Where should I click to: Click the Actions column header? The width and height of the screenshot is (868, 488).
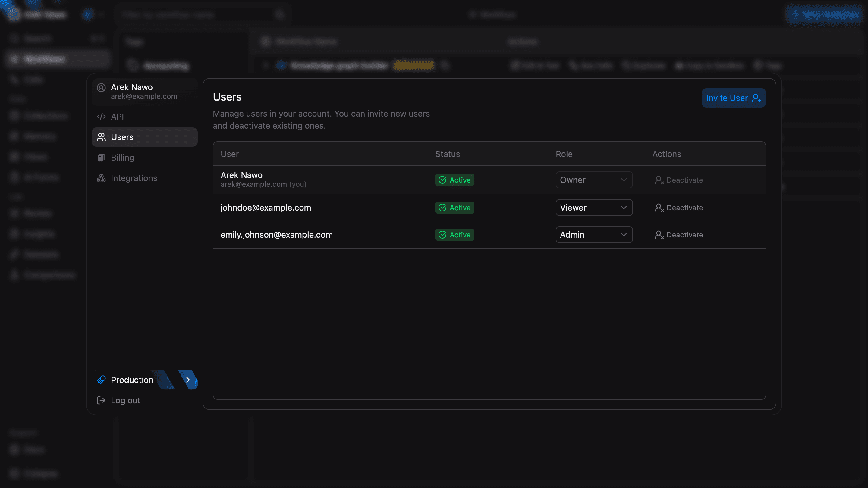[x=666, y=154]
